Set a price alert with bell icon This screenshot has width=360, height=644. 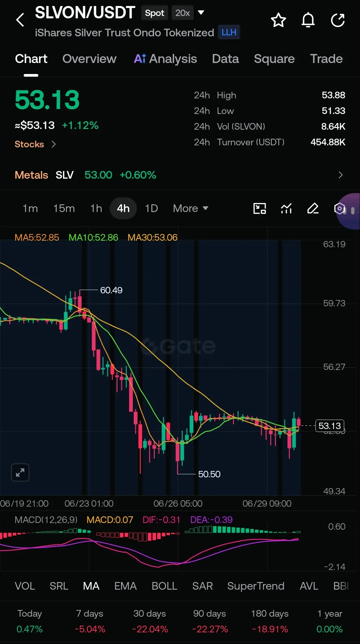pos(308,20)
